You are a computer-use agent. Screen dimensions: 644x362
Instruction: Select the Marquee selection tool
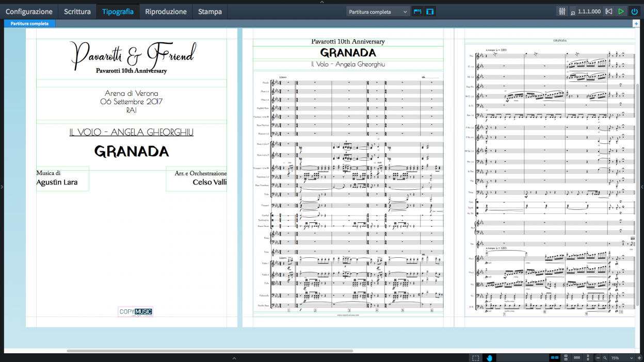click(475, 358)
